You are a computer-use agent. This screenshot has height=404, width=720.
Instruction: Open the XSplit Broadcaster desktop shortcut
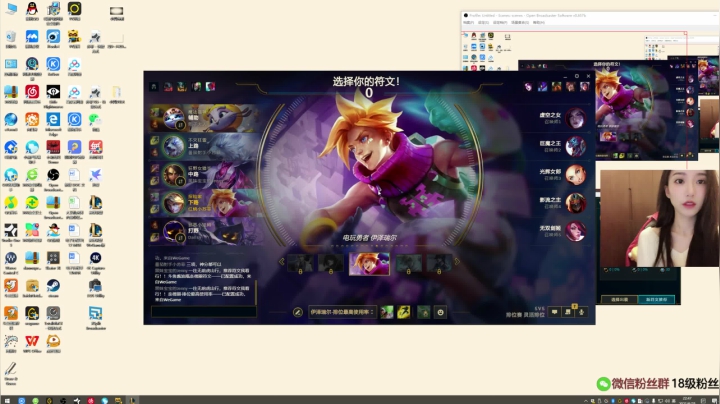coord(96,318)
